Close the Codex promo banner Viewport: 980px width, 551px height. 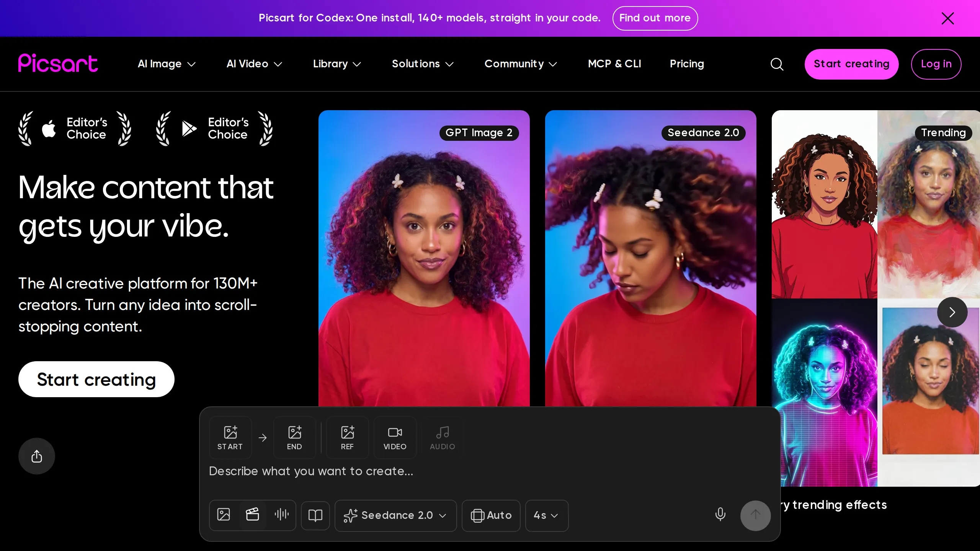tap(947, 18)
